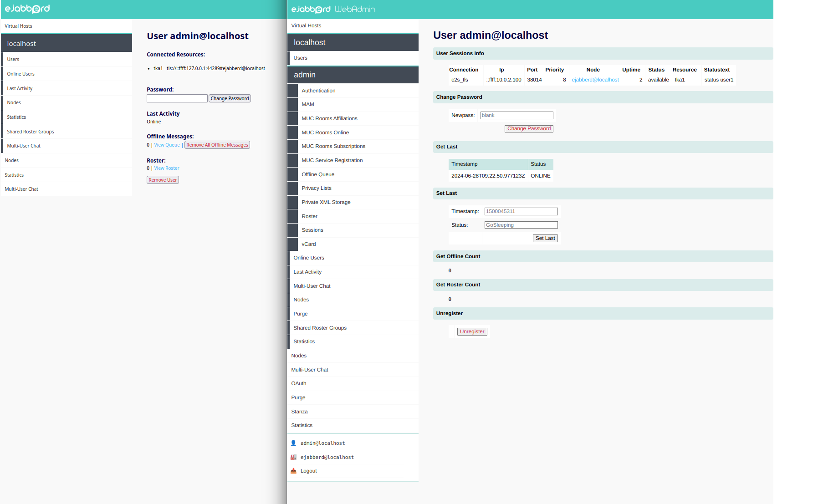Image resolution: width=813 pixels, height=504 pixels.
Task: Open Offline Queue item
Action: [x=318, y=174]
